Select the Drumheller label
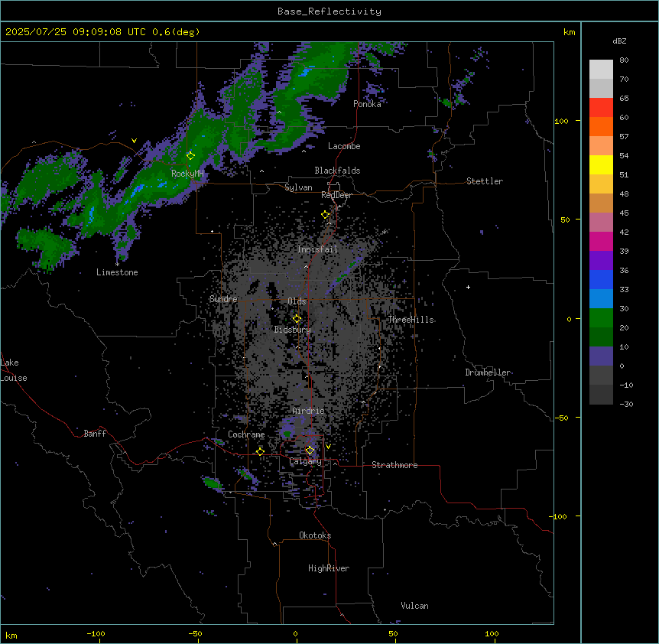The image size is (659, 644). pyautogui.click(x=488, y=372)
